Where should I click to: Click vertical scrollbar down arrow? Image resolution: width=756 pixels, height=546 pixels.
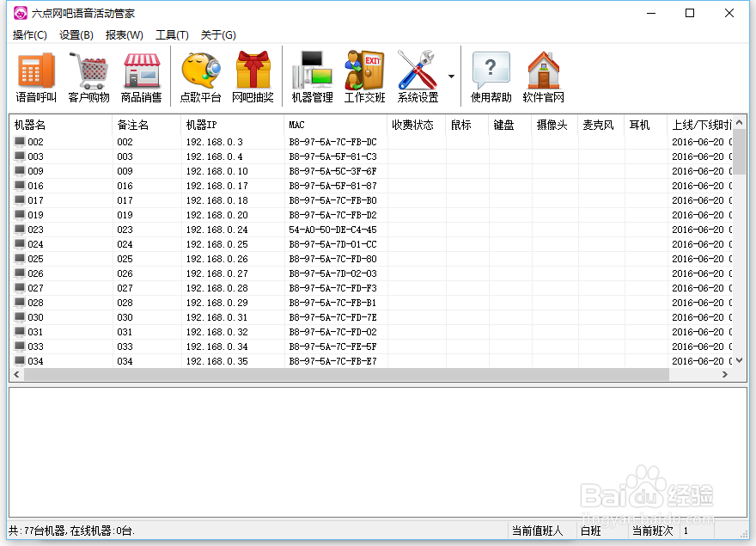[740, 360]
